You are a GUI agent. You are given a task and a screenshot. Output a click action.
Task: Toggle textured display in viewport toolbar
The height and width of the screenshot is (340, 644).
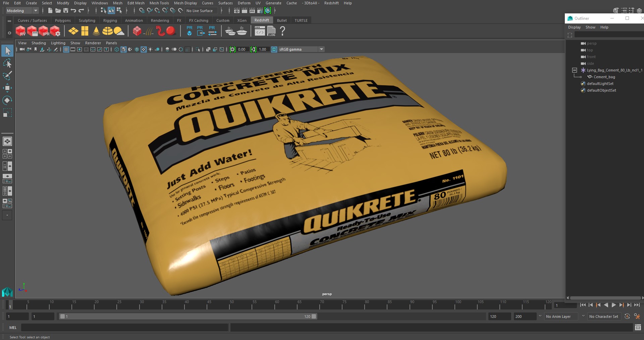(144, 49)
